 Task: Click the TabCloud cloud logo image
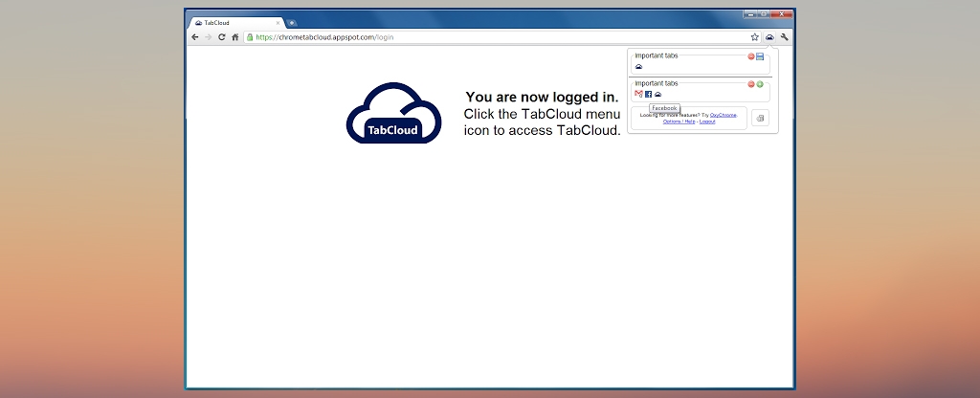point(393,113)
